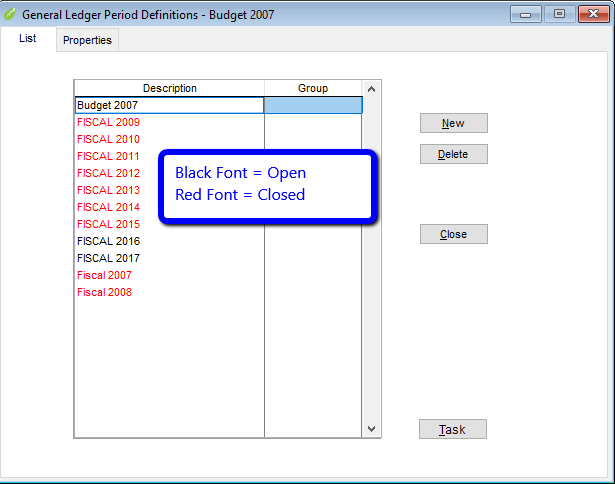Switch to the Properties tab

click(x=87, y=40)
